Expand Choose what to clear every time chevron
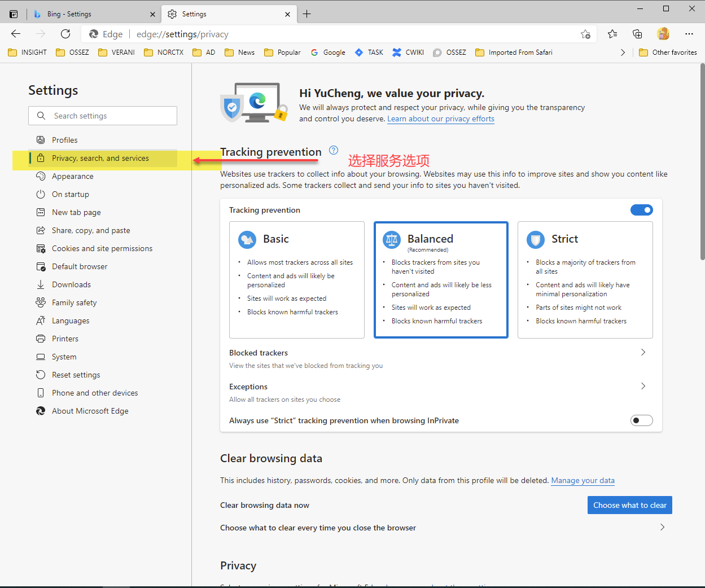This screenshot has width=705, height=588. [x=662, y=527]
